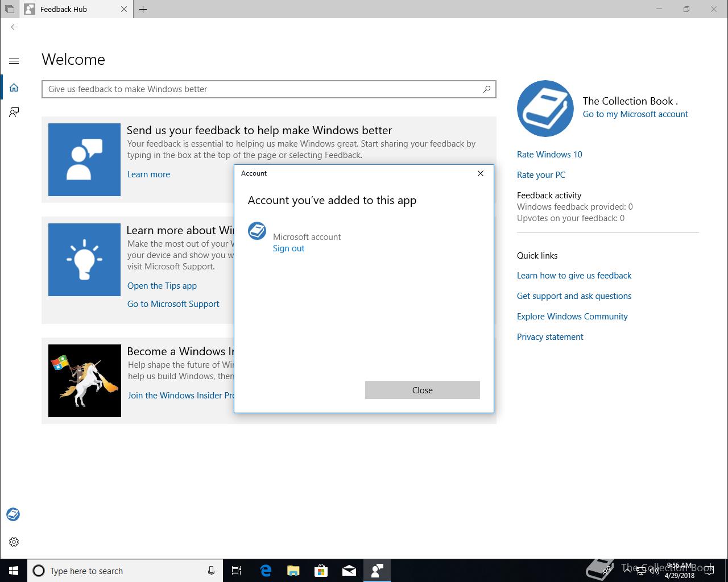Screen dimensions: 728x582
Task: Open Microsoft Store from the taskbar
Action: click(321, 571)
